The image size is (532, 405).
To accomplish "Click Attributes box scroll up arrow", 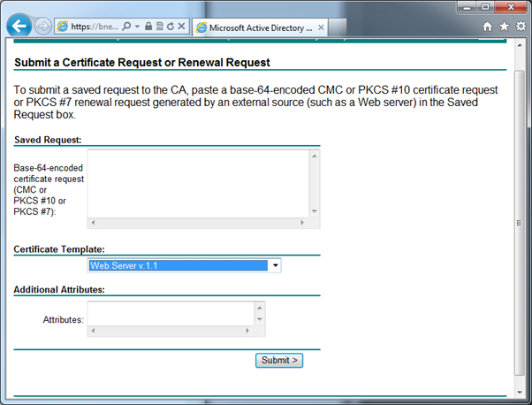I will 259,308.
